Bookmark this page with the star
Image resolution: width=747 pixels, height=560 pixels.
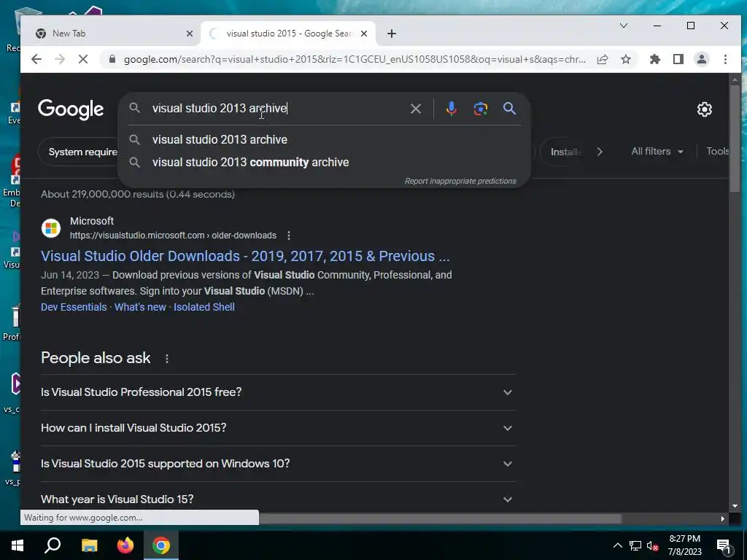click(x=626, y=59)
